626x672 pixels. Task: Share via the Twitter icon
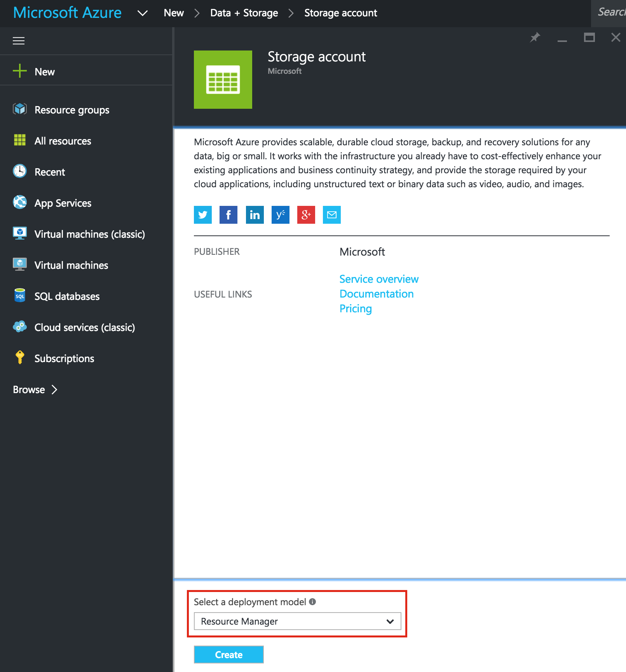[203, 215]
